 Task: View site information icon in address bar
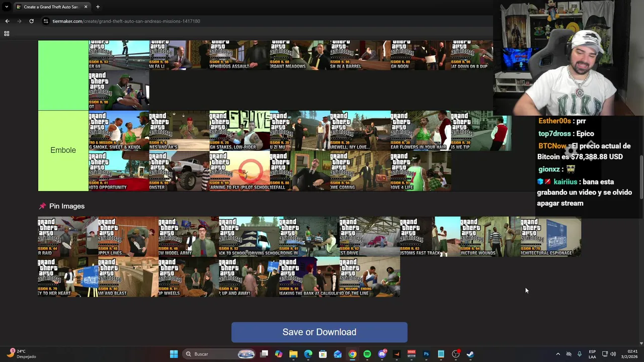click(x=46, y=21)
